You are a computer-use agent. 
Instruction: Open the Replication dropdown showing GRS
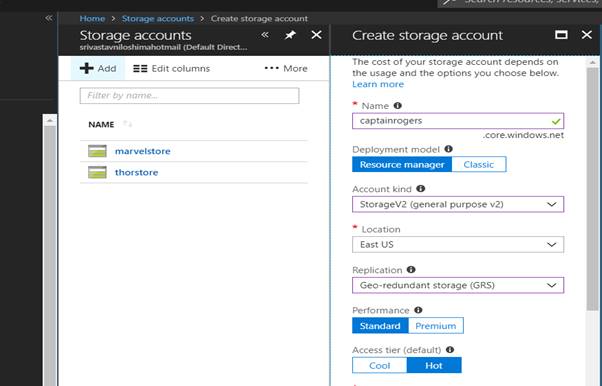pos(458,285)
